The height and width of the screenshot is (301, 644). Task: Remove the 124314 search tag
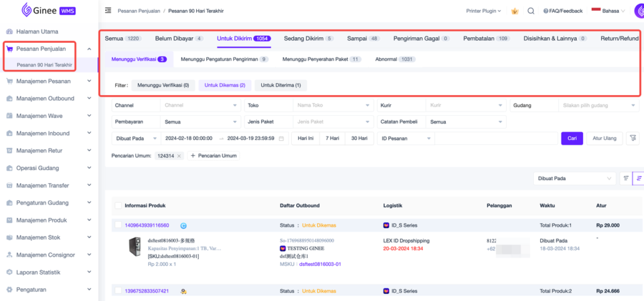[179, 156]
